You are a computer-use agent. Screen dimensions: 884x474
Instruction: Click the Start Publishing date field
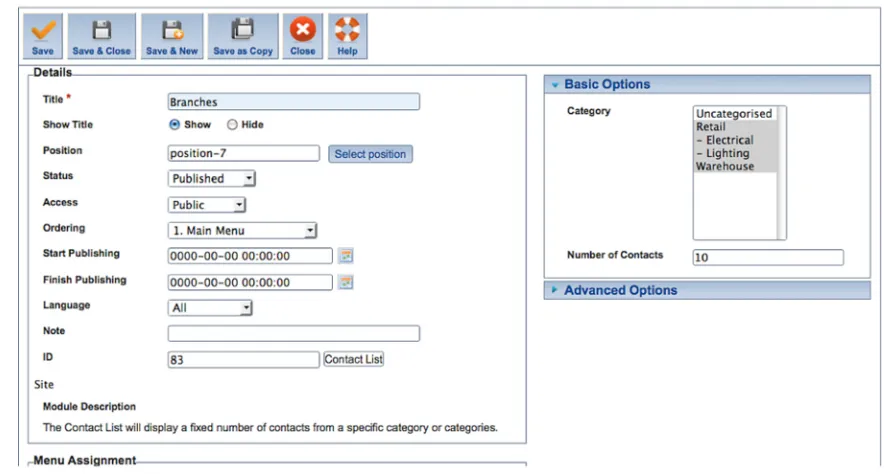(250, 256)
